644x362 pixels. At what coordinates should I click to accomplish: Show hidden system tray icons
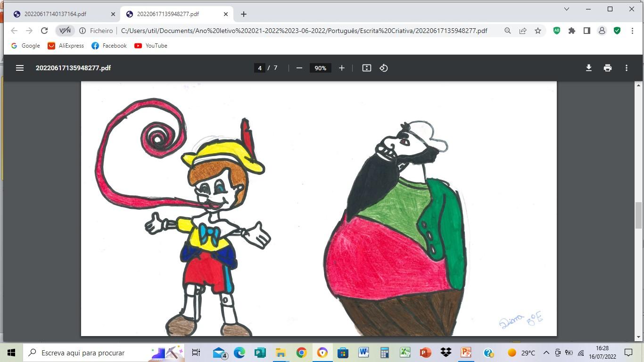click(546, 353)
